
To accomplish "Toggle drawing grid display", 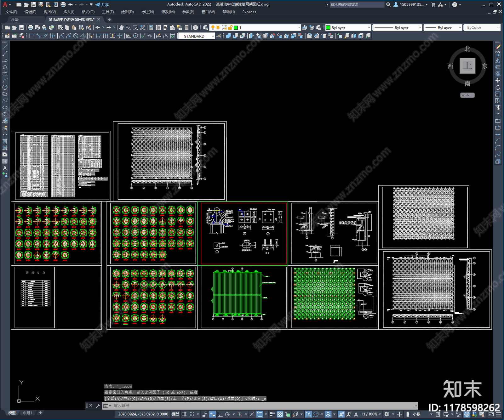I will click(x=184, y=414).
